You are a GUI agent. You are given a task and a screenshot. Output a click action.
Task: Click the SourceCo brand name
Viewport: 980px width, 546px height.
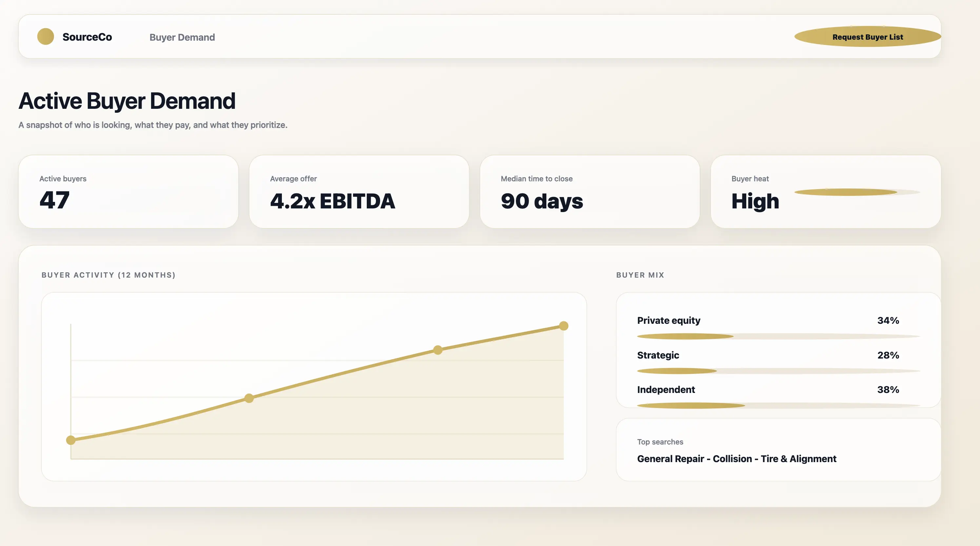pyautogui.click(x=87, y=37)
